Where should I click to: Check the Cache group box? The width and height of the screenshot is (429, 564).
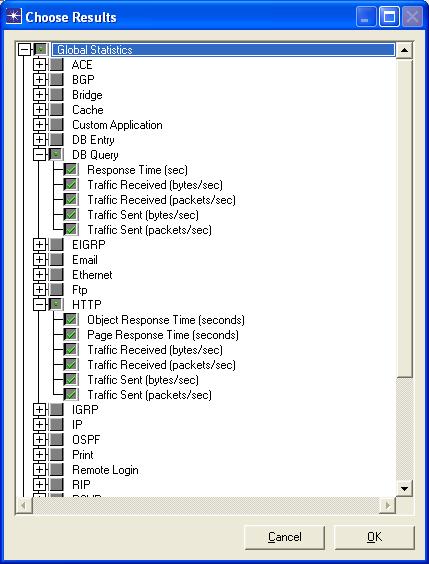[x=56, y=110]
